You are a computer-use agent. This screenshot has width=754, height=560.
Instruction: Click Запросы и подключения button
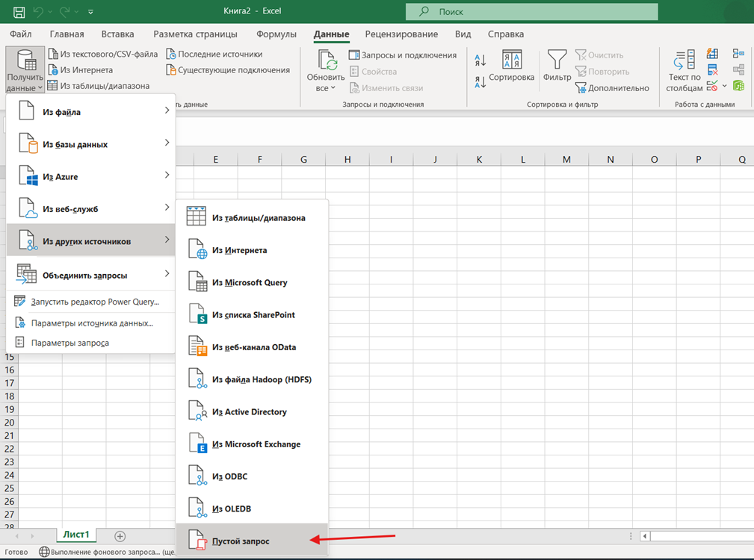pos(403,55)
